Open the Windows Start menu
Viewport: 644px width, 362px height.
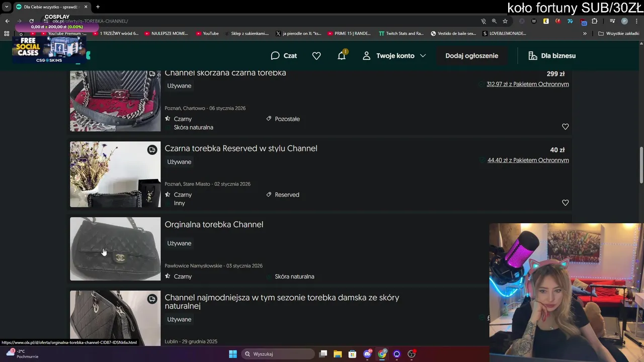(x=233, y=354)
